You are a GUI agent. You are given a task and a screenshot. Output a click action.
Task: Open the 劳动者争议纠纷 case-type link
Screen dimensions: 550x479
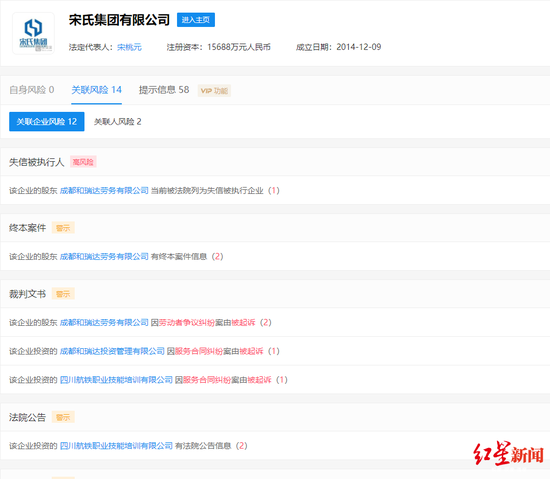[x=187, y=323]
